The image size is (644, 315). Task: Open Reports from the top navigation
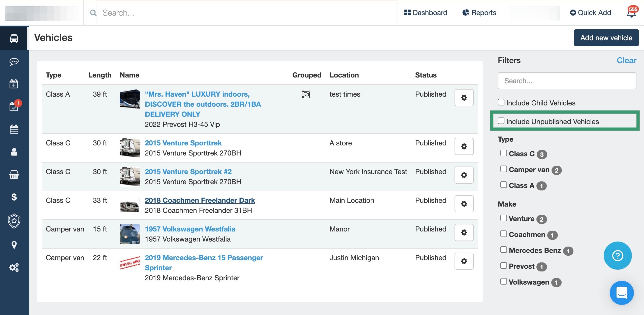(x=479, y=13)
